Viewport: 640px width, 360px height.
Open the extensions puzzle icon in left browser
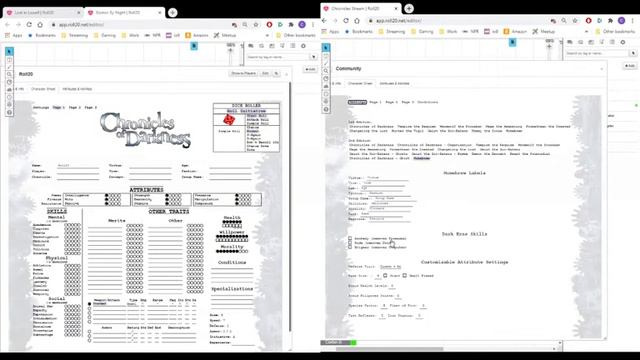click(291, 24)
